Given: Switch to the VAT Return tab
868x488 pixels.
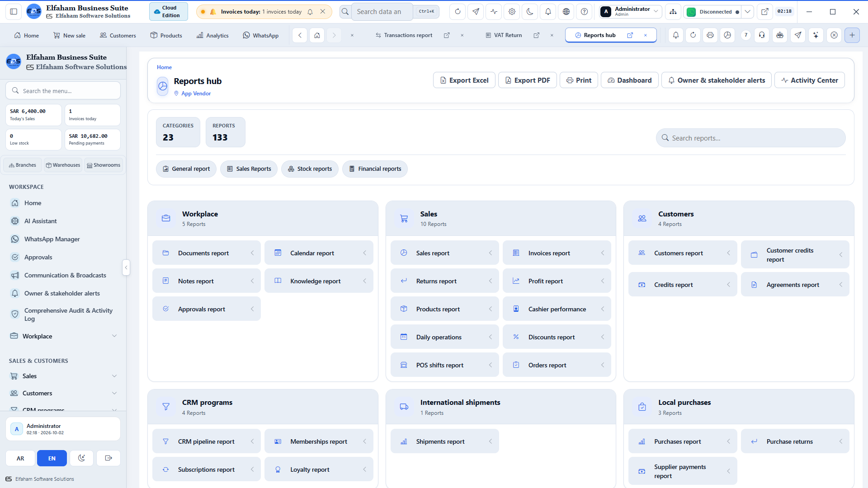Looking at the screenshot, I should coord(508,35).
